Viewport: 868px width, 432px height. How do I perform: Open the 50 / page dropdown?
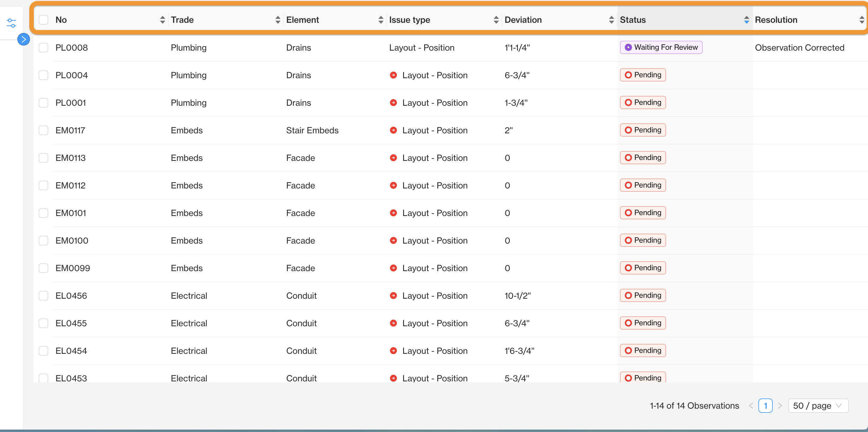click(x=818, y=406)
